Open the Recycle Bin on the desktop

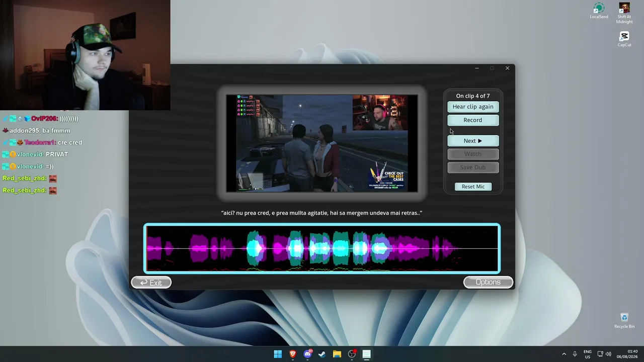[624, 320]
